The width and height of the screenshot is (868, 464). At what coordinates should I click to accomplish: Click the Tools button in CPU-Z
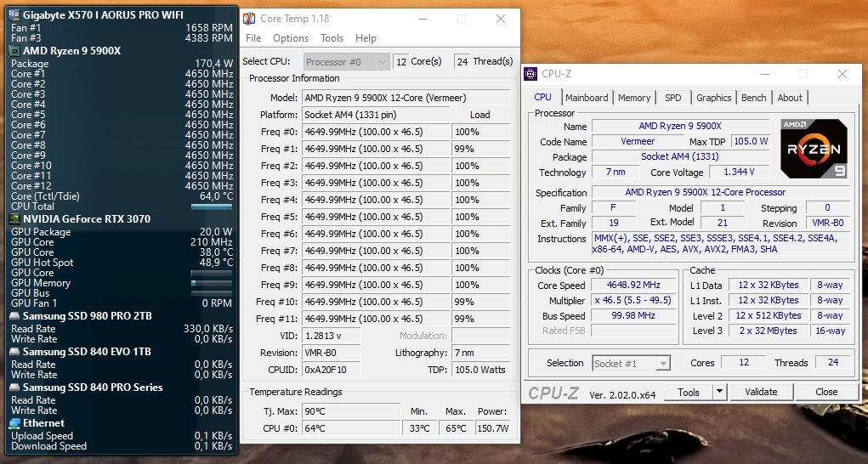coord(688,392)
